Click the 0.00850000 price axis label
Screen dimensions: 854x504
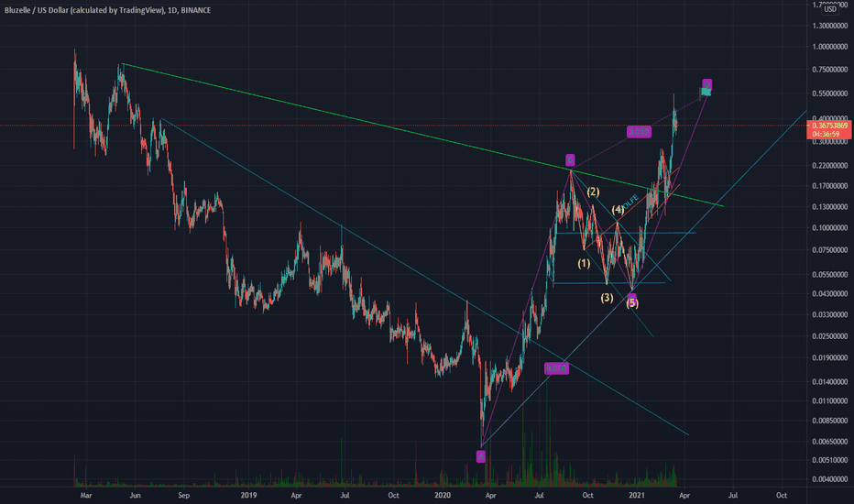(x=830, y=421)
